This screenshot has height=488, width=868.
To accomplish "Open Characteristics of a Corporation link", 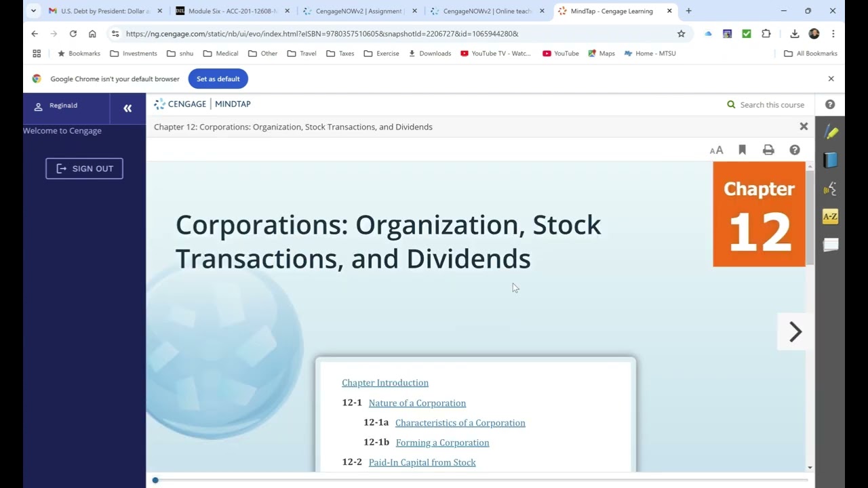I will click(x=460, y=423).
